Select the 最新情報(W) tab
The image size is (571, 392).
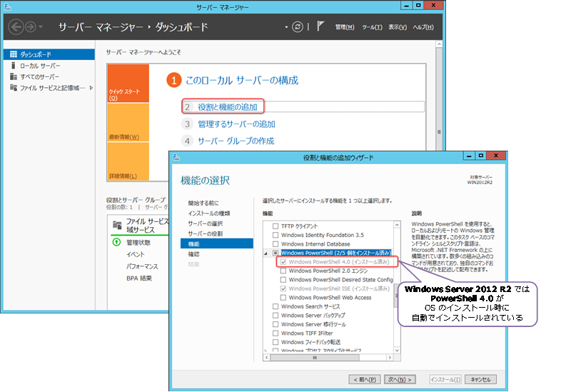click(128, 122)
